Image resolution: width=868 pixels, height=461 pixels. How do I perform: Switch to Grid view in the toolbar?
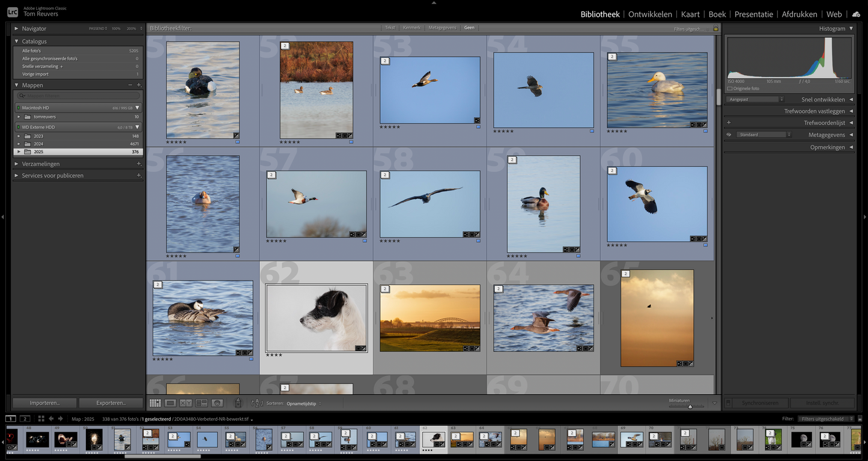pyautogui.click(x=155, y=403)
